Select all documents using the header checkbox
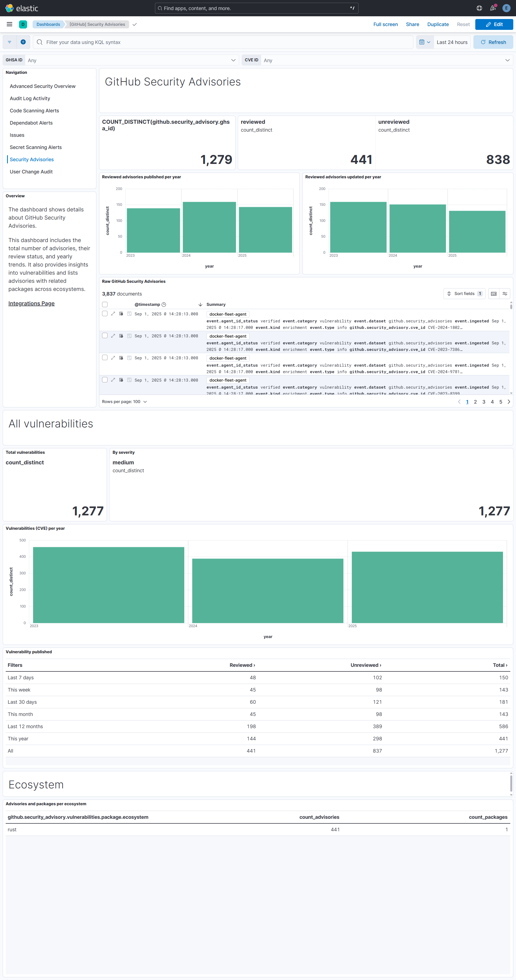 [105, 304]
